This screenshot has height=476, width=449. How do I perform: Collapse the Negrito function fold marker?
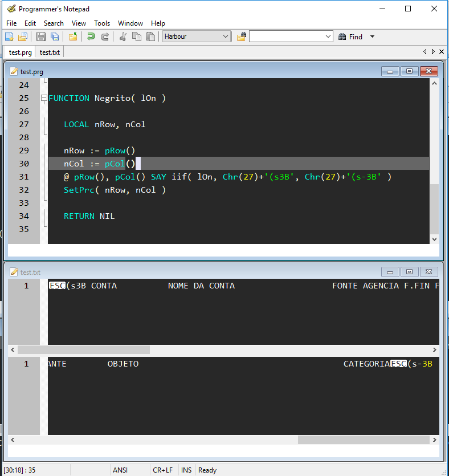click(44, 98)
